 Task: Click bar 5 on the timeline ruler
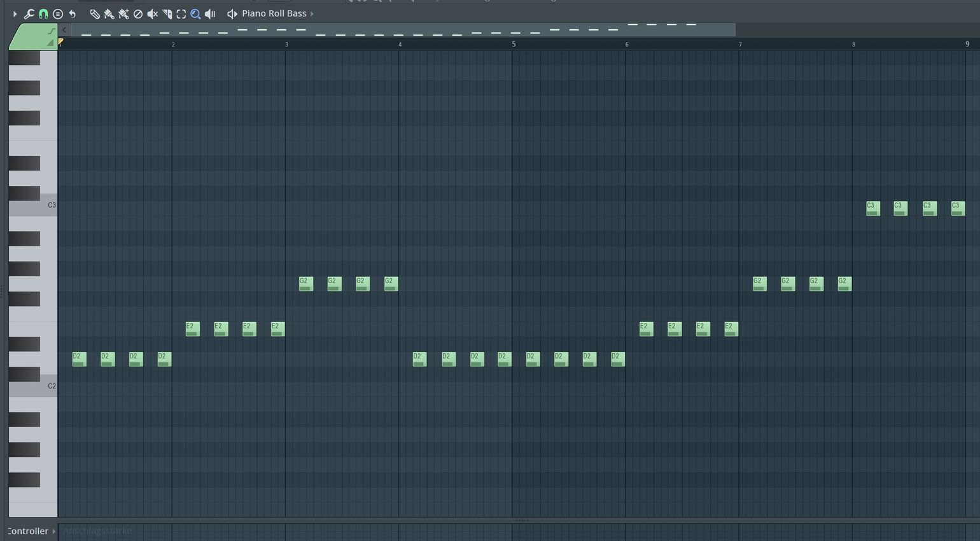pyautogui.click(x=514, y=44)
